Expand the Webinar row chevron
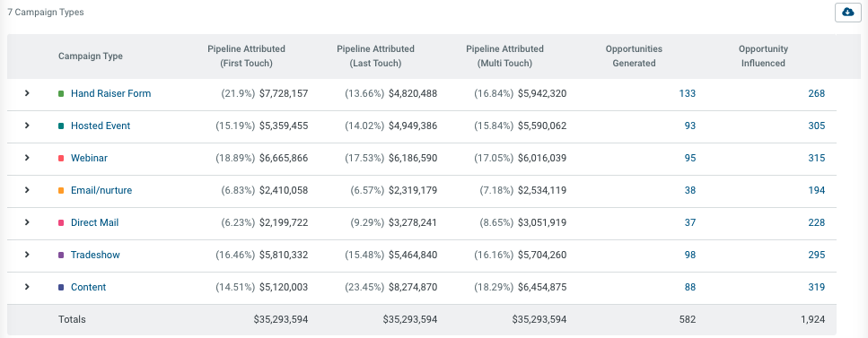Screen dimensions: 868x338 27,158
